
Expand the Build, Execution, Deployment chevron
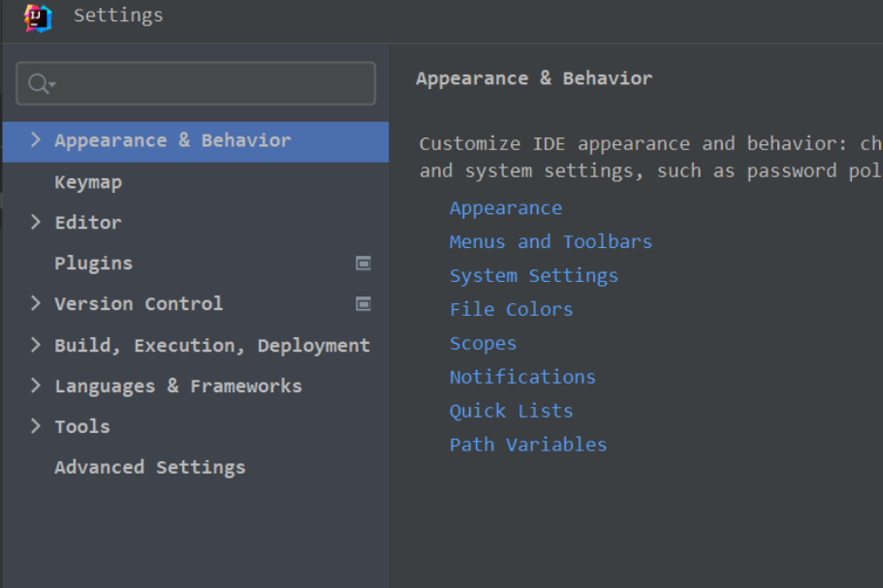pyautogui.click(x=36, y=345)
